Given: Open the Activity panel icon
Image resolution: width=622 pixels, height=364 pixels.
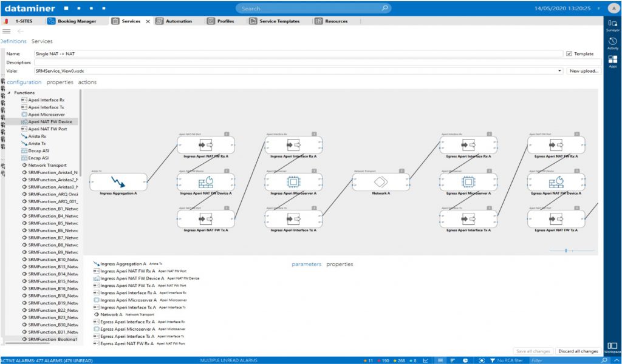Looking at the screenshot, I should pyautogui.click(x=612, y=43).
